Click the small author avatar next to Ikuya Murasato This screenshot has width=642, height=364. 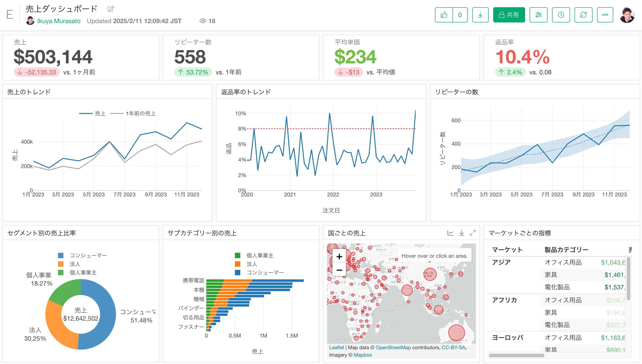click(30, 21)
